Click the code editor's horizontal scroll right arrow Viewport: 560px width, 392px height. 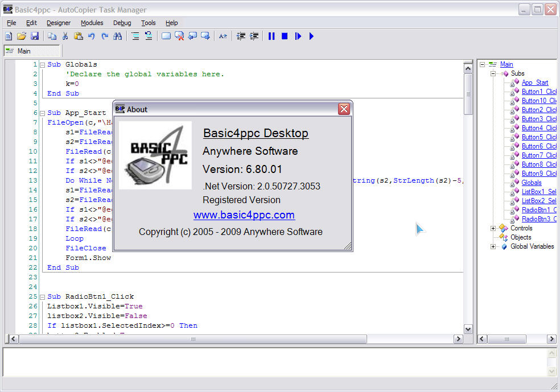click(458, 339)
